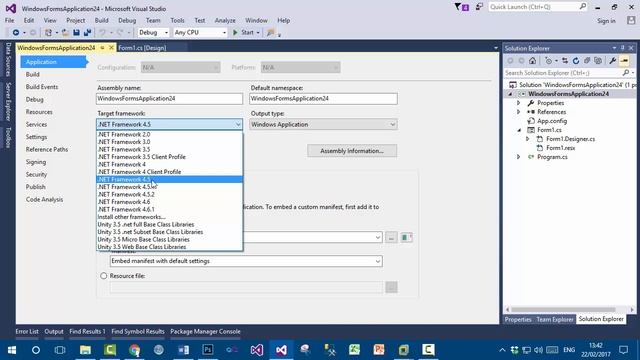
Task: Click the Sign in link
Action: 606,21
